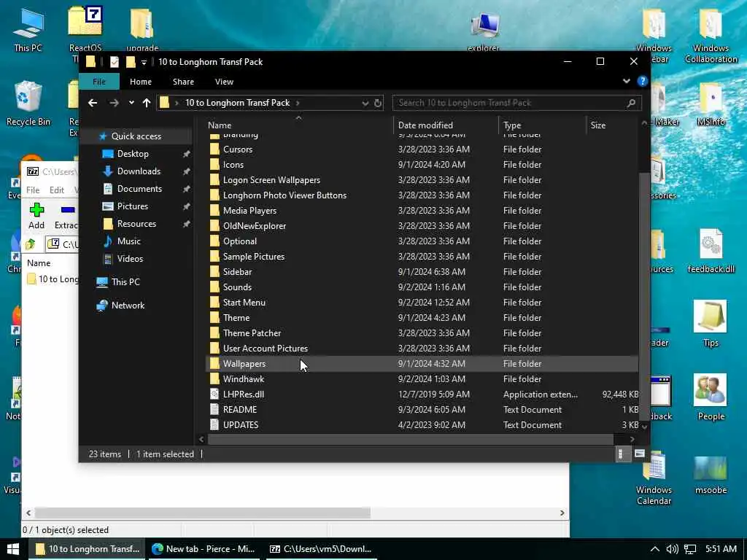This screenshot has width=747, height=560.
Task: Select Longhorn Photo Viewer Buttons folder
Action: pos(285,195)
